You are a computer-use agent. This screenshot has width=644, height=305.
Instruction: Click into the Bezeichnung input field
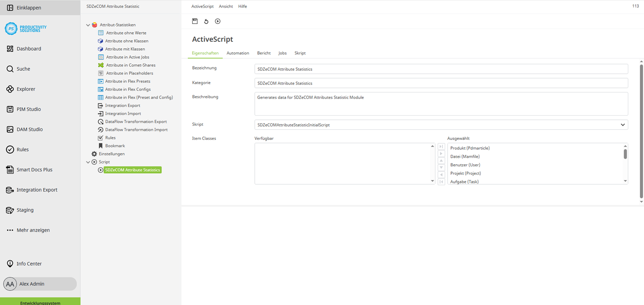tap(441, 69)
